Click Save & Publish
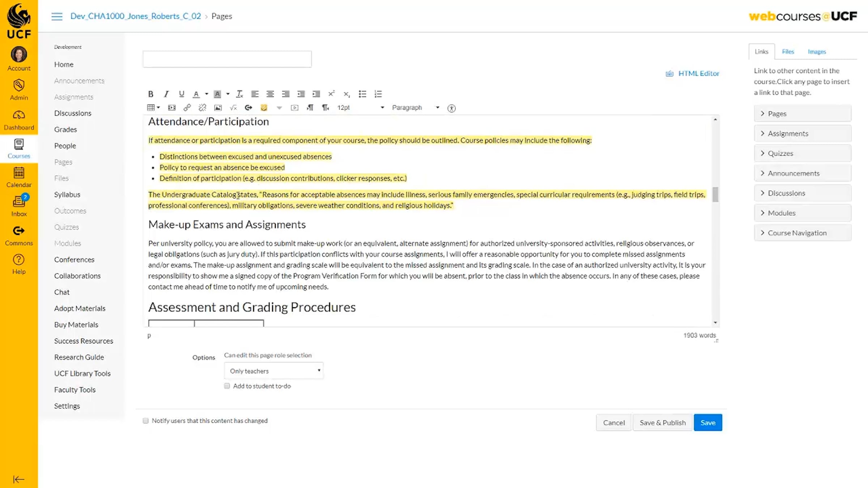868x488 pixels. (663, 423)
